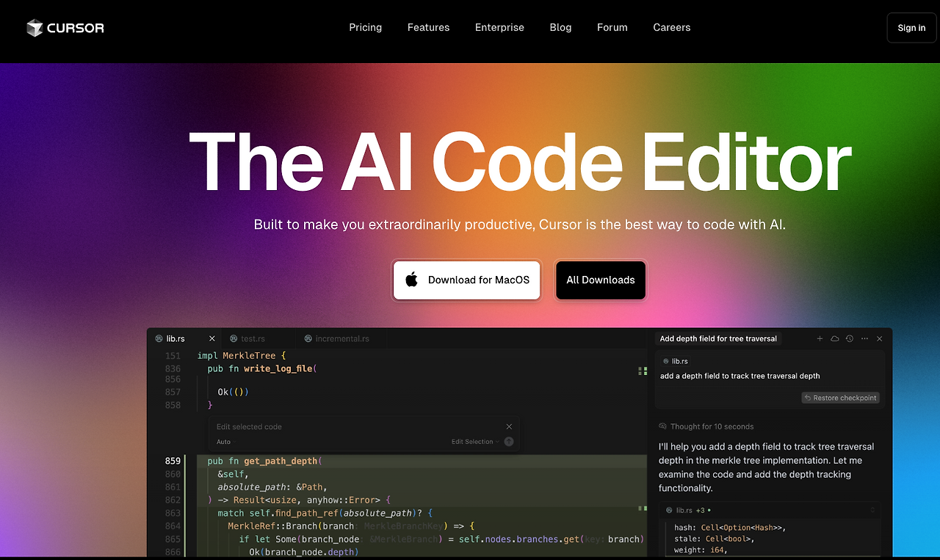Screen dimensions: 940x560
Task: Close the chat panel
Action: click(880, 338)
